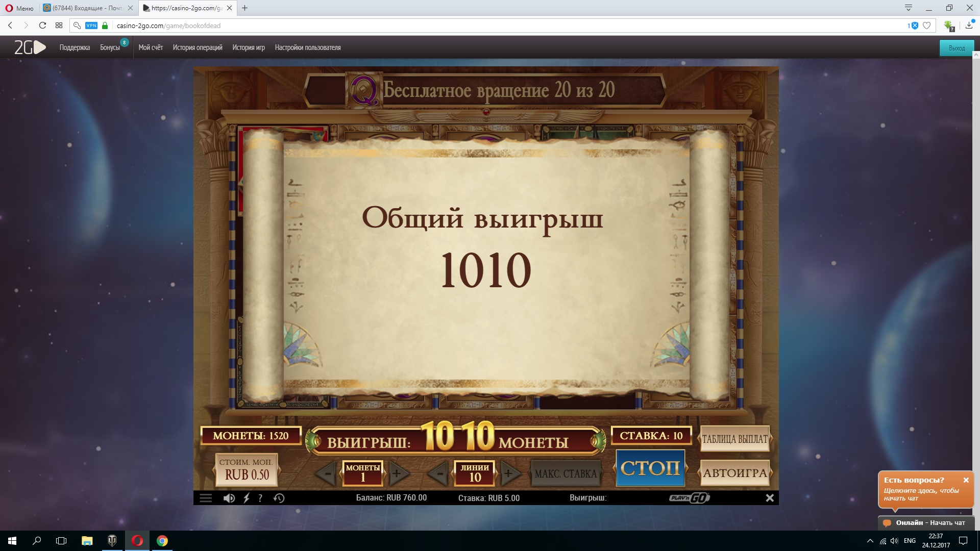Toggle fast play lightning icon
Screen dimensions: 980x551
click(247, 498)
